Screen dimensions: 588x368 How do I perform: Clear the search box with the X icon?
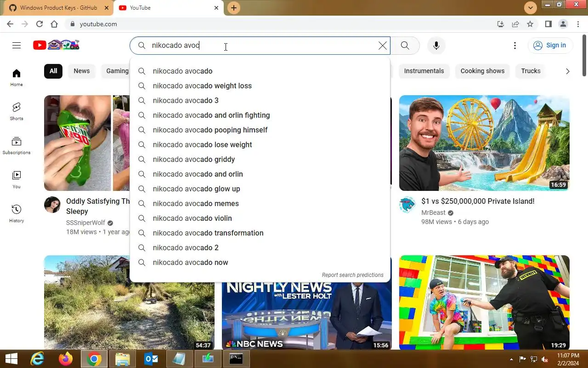point(382,45)
